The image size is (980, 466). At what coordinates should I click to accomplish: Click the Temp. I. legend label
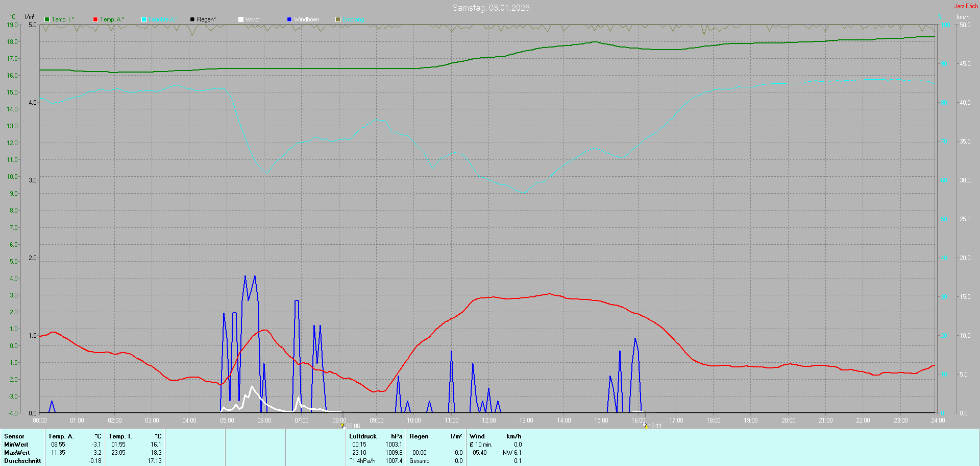pos(63,19)
